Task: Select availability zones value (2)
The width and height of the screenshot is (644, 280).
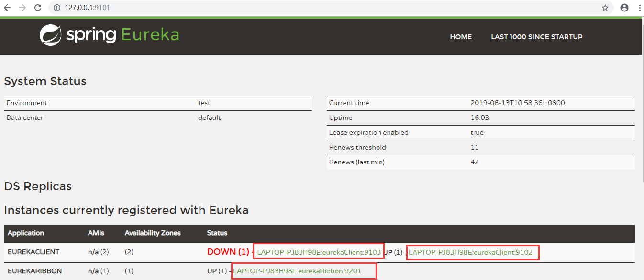Action: tap(129, 252)
